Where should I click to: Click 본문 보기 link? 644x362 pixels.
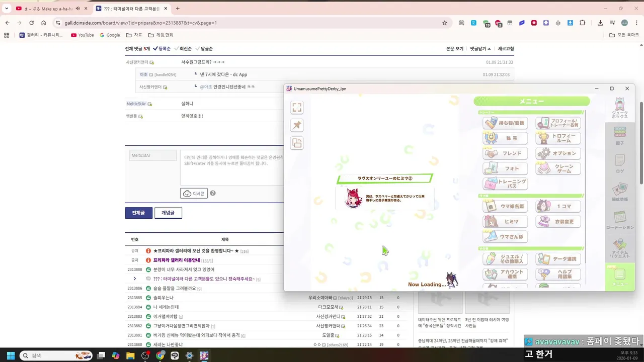point(454,49)
